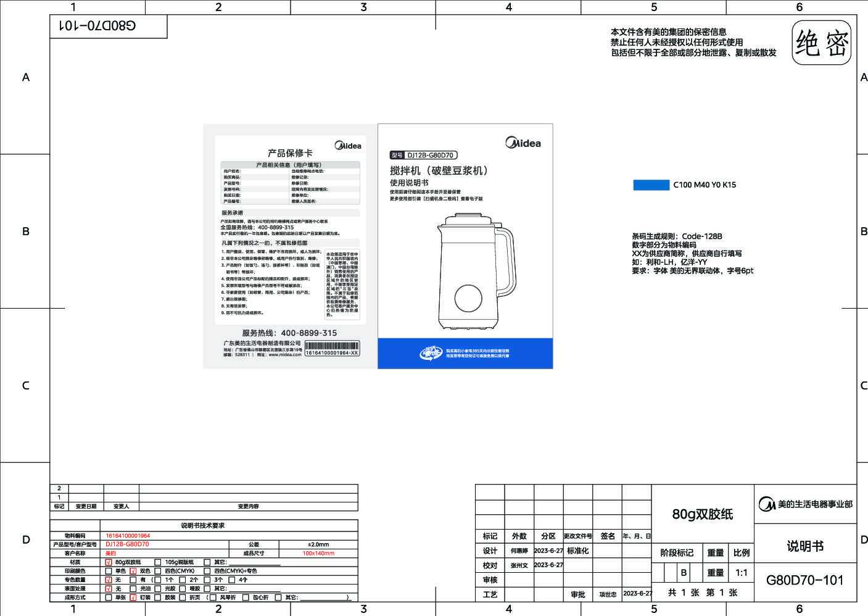Toggle the 80g双胶纸 material checkbox
This screenshot has width=868, height=616.
click(x=109, y=562)
